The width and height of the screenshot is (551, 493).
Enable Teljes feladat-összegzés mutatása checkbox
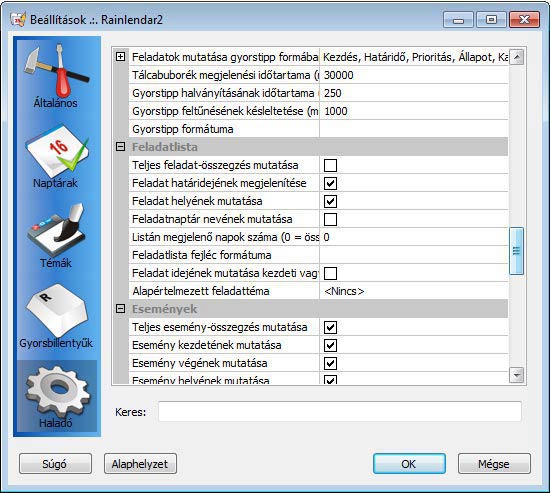click(330, 166)
